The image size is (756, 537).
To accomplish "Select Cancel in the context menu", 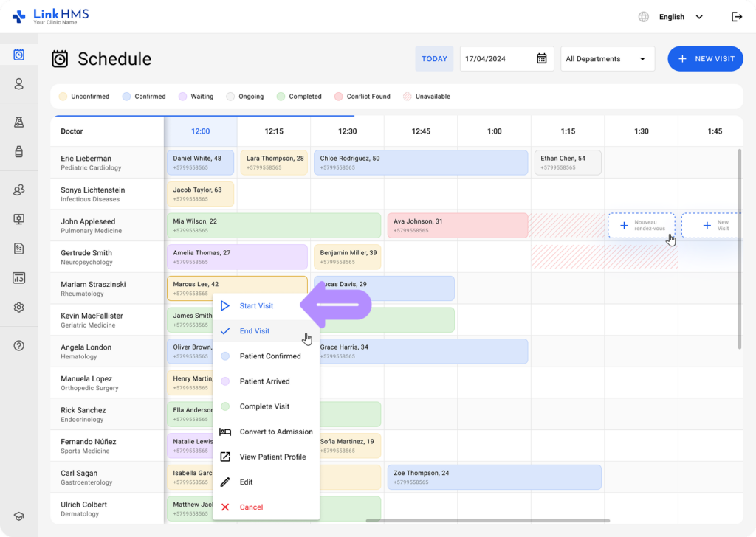I will click(266, 507).
